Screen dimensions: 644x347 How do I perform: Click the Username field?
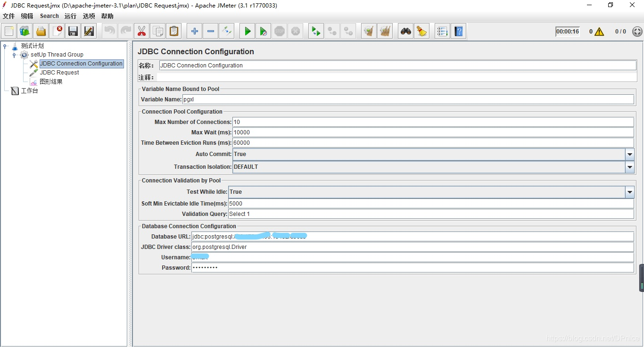(x=413, y=257)
